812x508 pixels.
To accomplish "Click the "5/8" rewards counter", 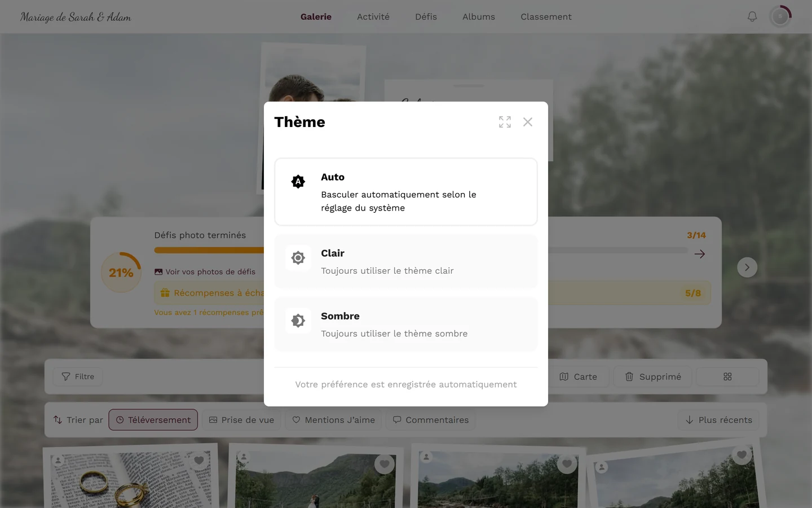I will click(x=693, y=293).
